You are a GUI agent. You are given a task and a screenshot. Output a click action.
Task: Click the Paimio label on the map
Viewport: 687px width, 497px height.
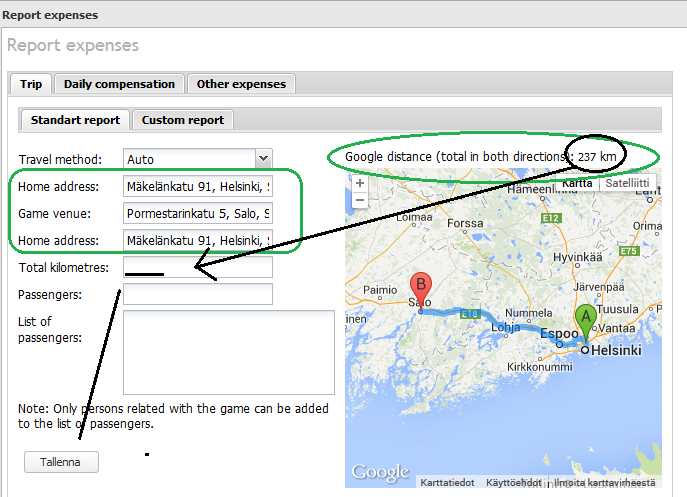[x=380, y=290]
